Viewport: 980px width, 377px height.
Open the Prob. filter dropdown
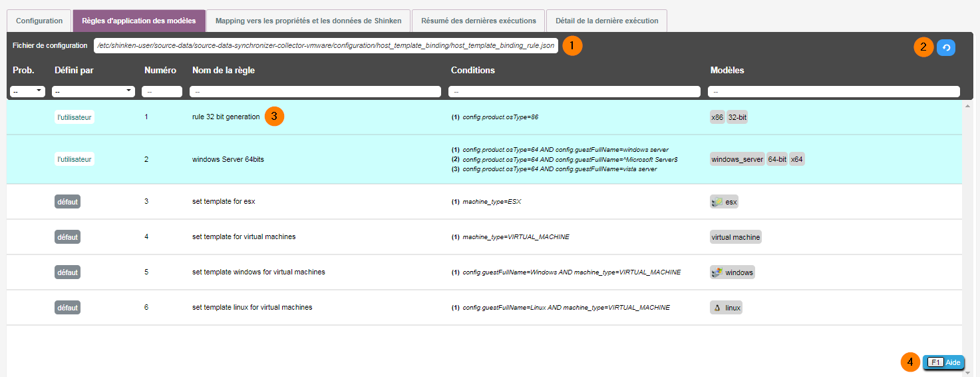[x=27, y=91]
